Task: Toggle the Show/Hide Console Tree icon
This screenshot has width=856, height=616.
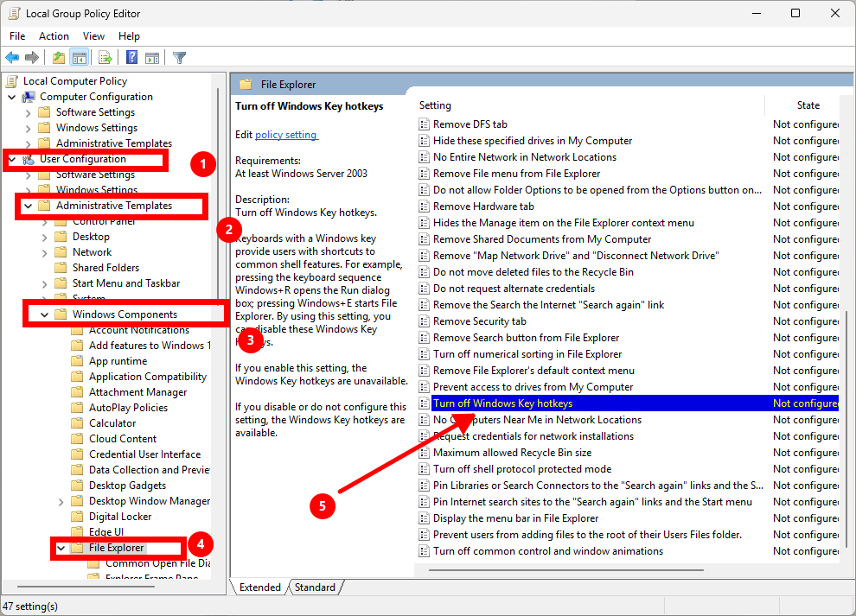Action: pyautogui.click(x=79, y=58)
